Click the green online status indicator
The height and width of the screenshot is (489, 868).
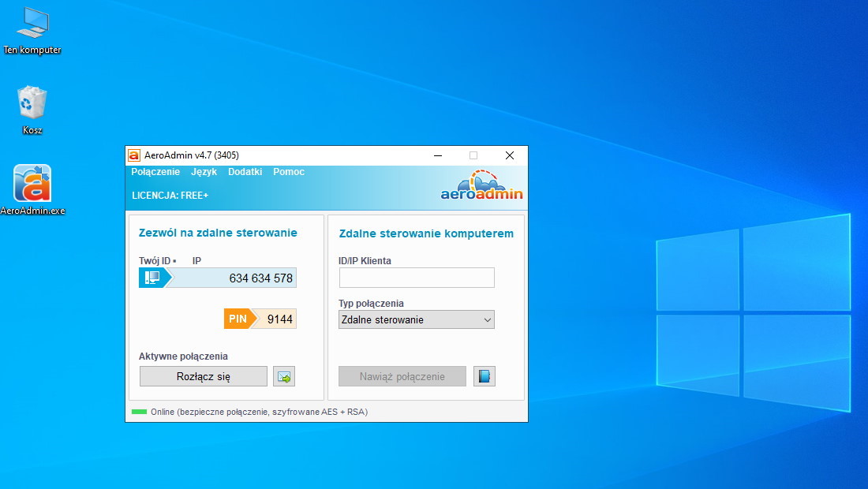click(139, 412)
